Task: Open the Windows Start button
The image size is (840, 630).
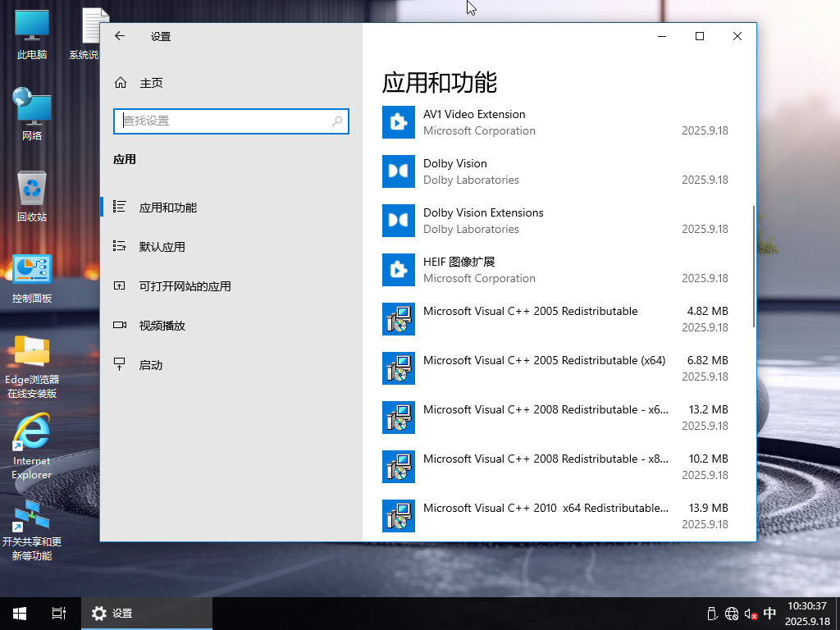Action: [x=20, y=614]
